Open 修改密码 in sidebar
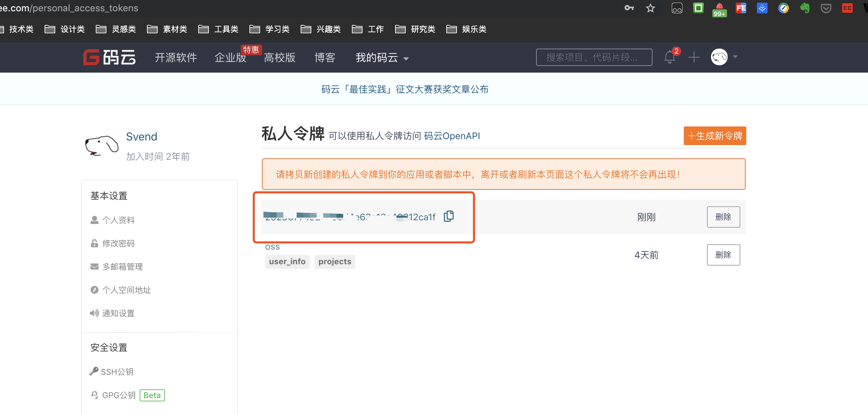 click(113, 243)
